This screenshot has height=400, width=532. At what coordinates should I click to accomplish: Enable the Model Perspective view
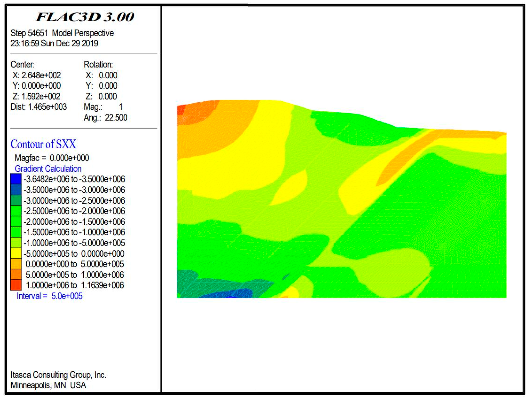point(83,33)
